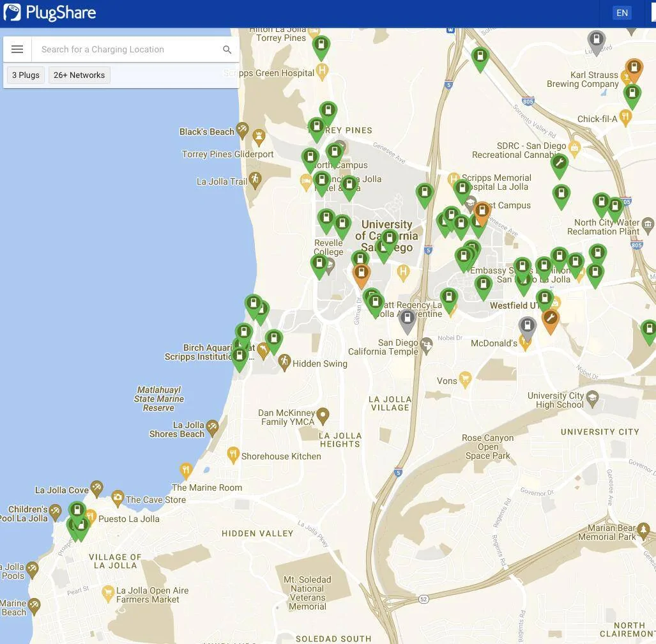656x644 pixels.
Task: Click the Chick-fil-A restaurant marker
Action: point(625,118)
